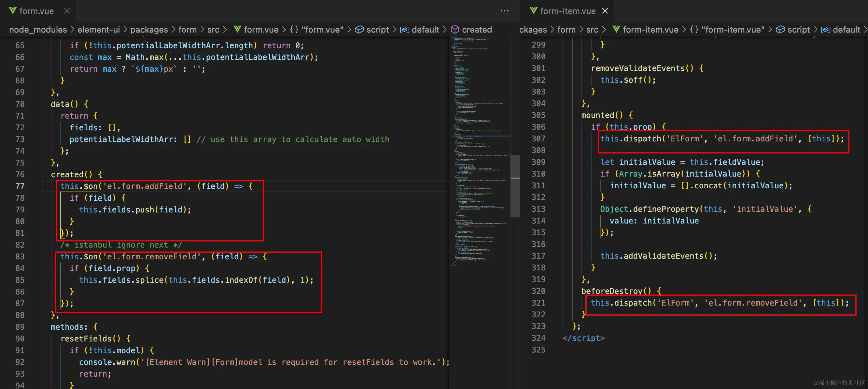Click default symbol in left breadcrumb
The width and height of the screenshot is (868, 389).
pyautogui.click(x=425, y=30)
